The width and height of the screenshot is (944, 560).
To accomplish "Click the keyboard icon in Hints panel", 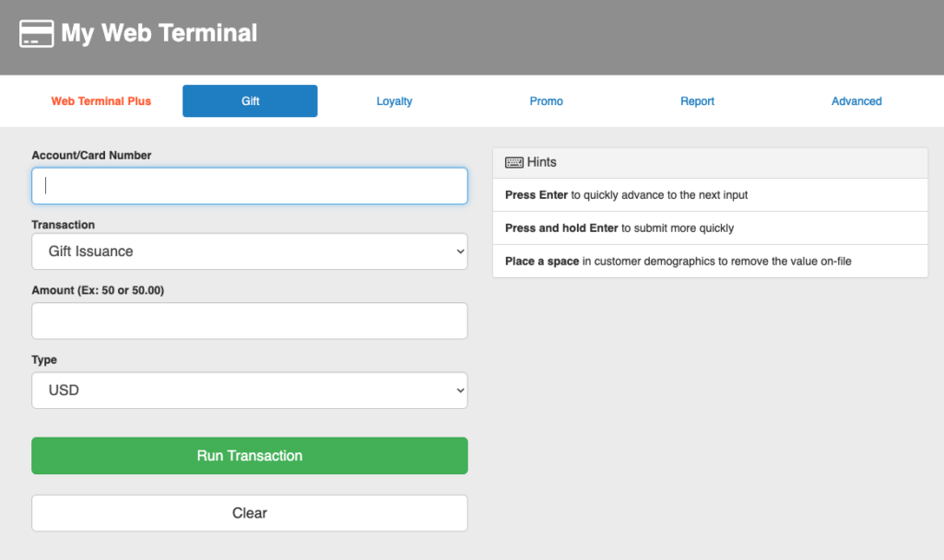I will click(514, 162).
